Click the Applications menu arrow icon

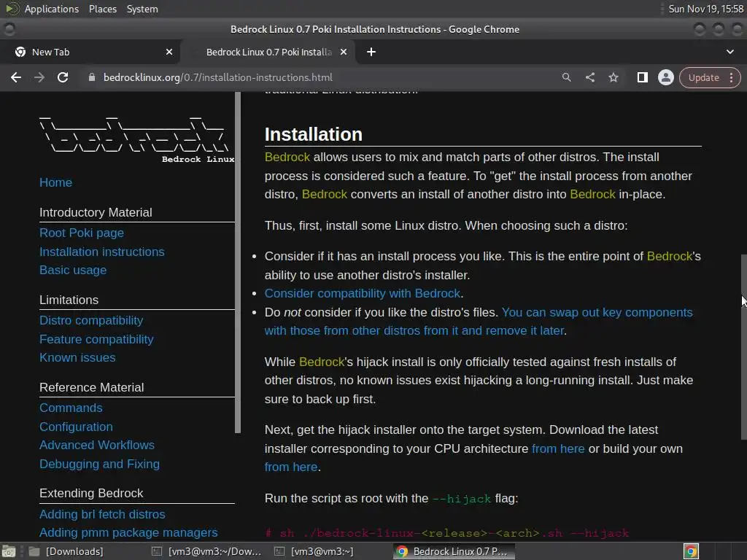(x=12, y=9)
